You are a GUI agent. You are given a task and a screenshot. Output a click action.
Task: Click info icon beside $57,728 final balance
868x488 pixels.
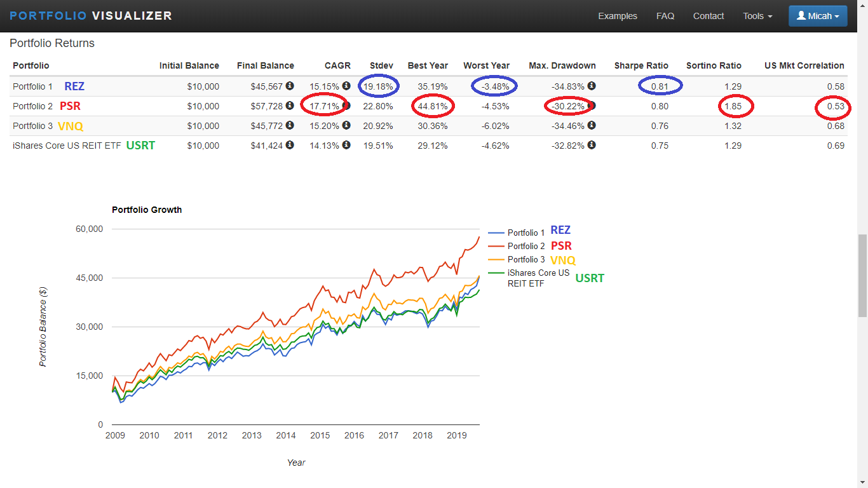(290, 105)
